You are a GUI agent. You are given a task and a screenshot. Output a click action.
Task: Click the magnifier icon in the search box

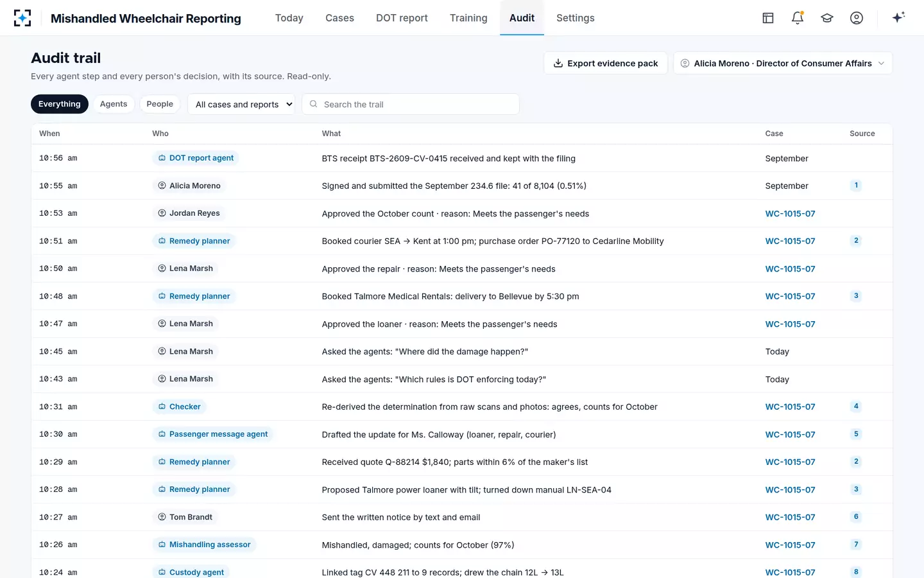point(314,104)
